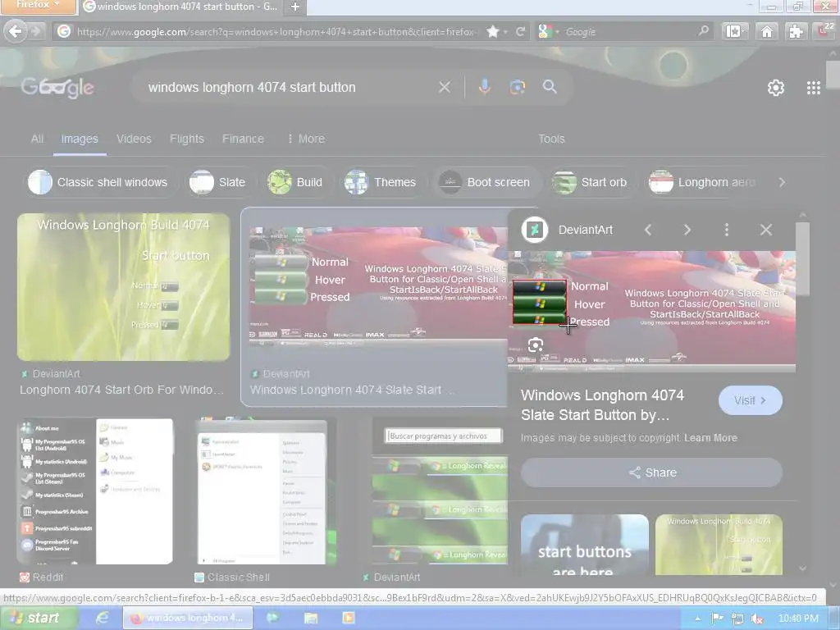840x630 pixels.
Task: Click the magnifier in Firefox search box
Action: coord(703,31)
